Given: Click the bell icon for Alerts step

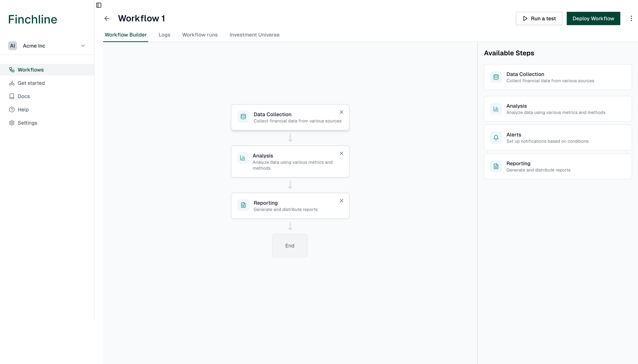Looking at the screenshot, I should click(x=496, y=138).
